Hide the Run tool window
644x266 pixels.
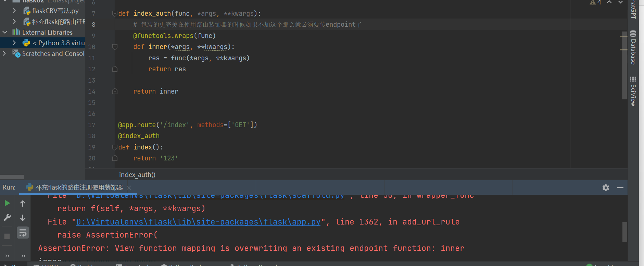pyautogui.click(x=620, y=188)
